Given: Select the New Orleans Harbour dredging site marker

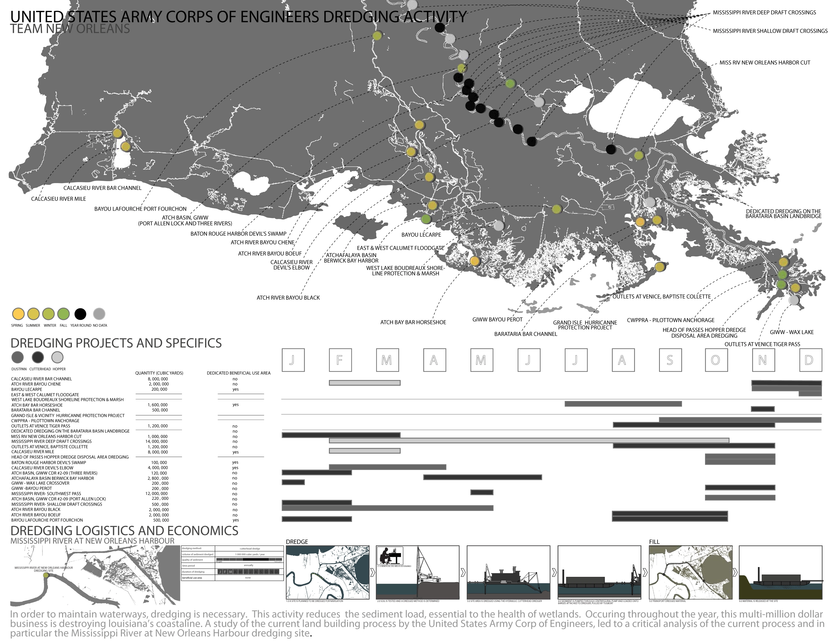Looking at the screenshot, I should point(46,575).
